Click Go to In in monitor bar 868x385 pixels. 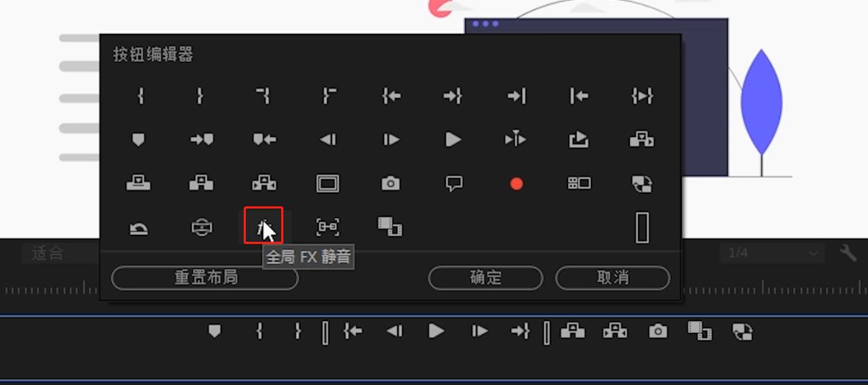[353, 331]
